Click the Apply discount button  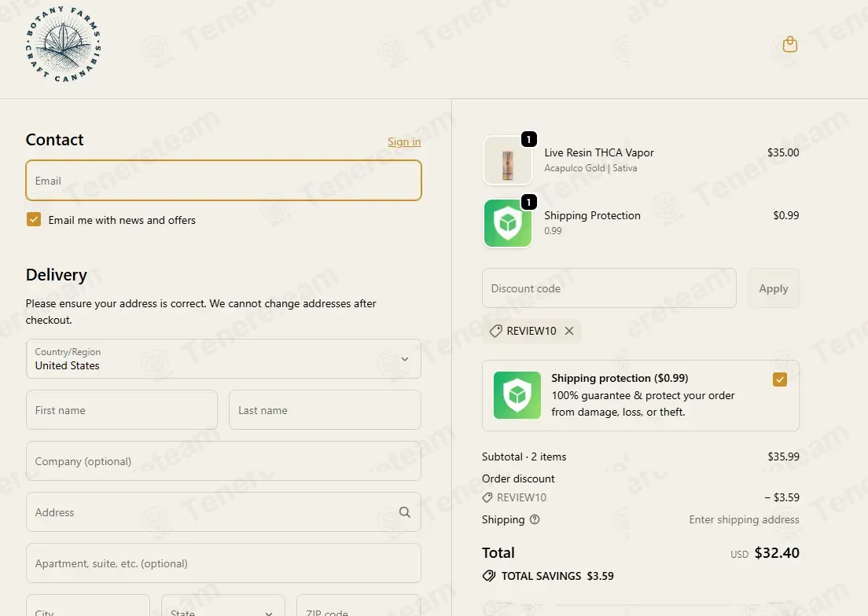(774, 288)
